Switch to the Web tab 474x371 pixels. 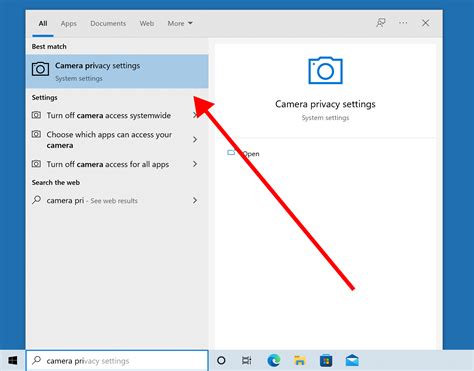point(147,23)
